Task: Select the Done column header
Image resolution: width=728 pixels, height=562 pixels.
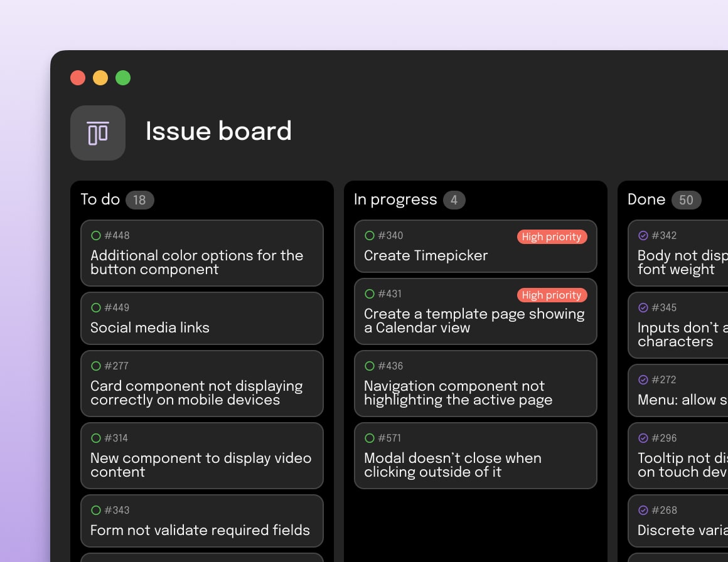Action: tap(646, 199)
